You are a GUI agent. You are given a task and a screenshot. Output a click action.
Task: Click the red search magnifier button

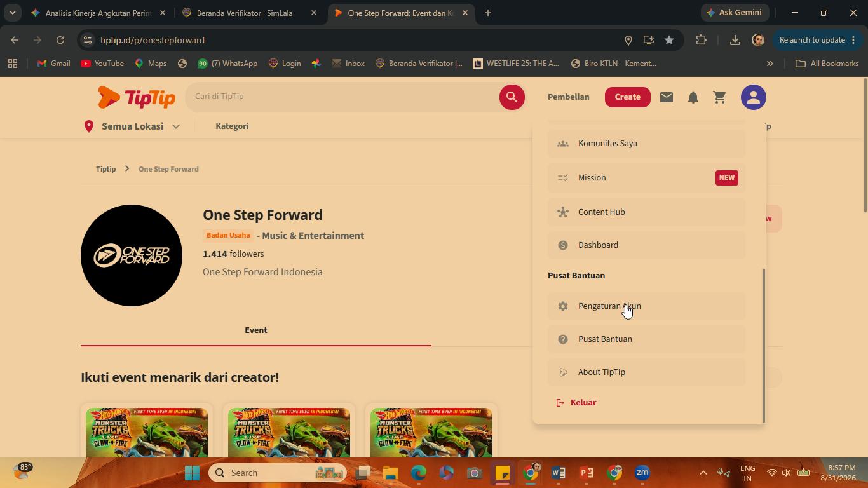512,97
